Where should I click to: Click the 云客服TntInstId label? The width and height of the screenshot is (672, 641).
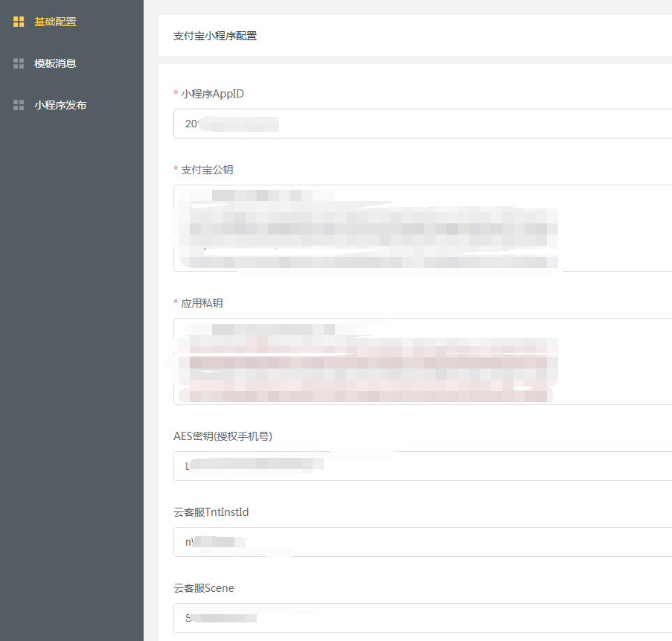(211, 512)
